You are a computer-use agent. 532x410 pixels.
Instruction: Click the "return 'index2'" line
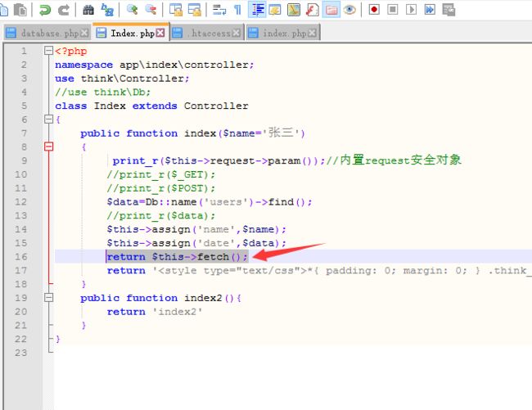click(155, 312)
